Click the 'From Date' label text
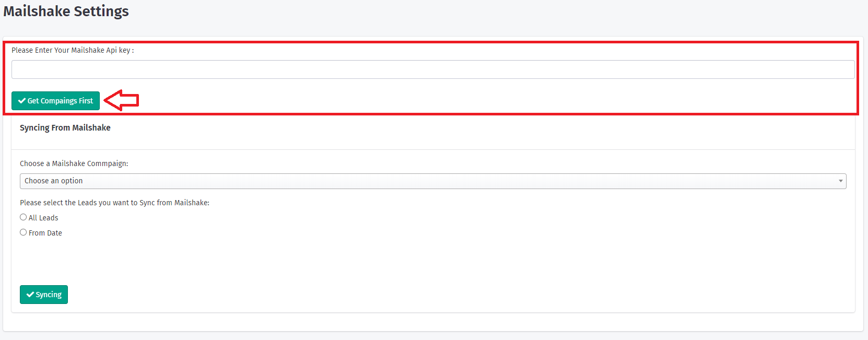868x340 pixels. [45, 233]
